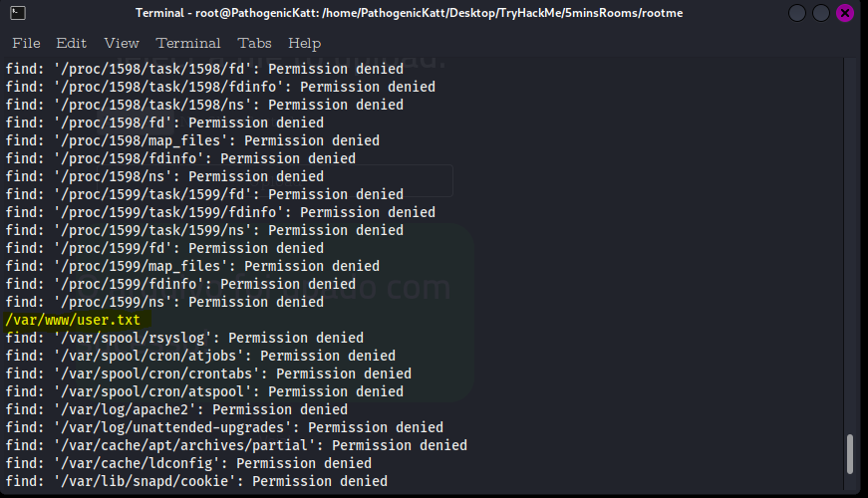Click the '/var/log/unattended-upgrades' output line
The width and height of the screenshot is (868, 498).
click(224, 427)
